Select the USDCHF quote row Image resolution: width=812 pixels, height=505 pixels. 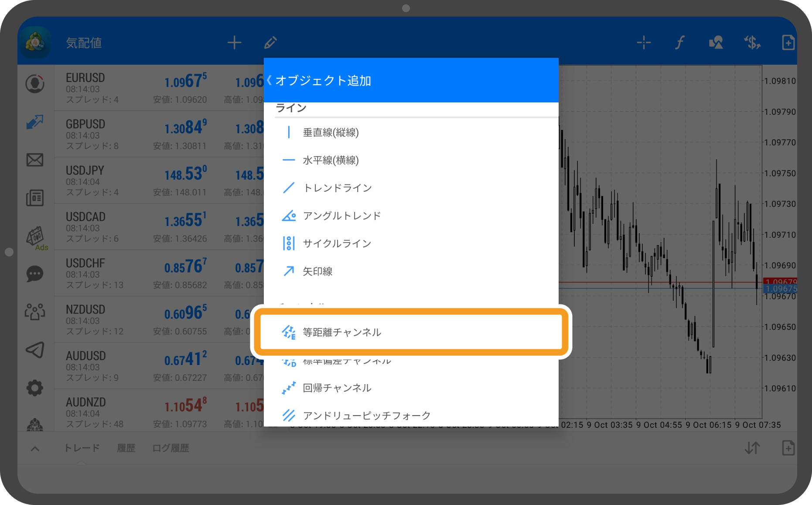(x=159, y=273)
